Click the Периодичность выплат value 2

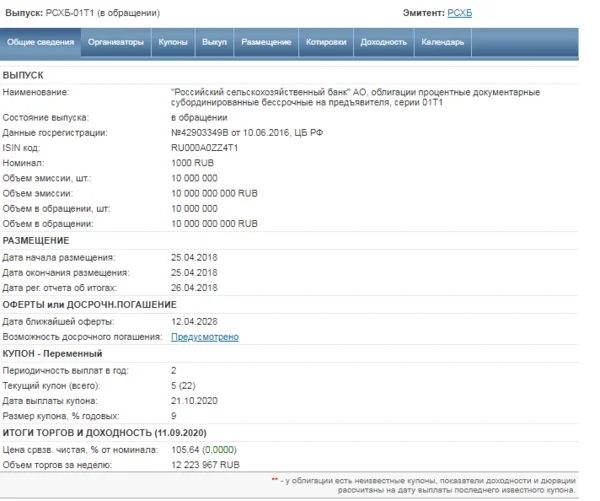(x=174, y=370)
